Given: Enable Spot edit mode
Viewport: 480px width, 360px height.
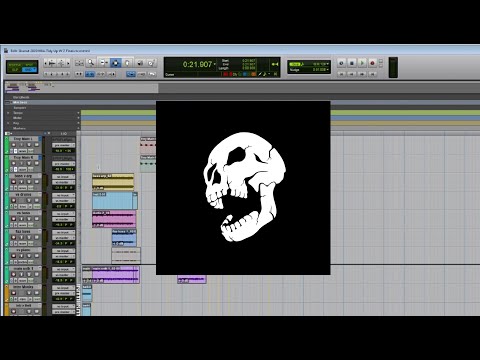Looking at the screenshot, I should click(29, 64).
